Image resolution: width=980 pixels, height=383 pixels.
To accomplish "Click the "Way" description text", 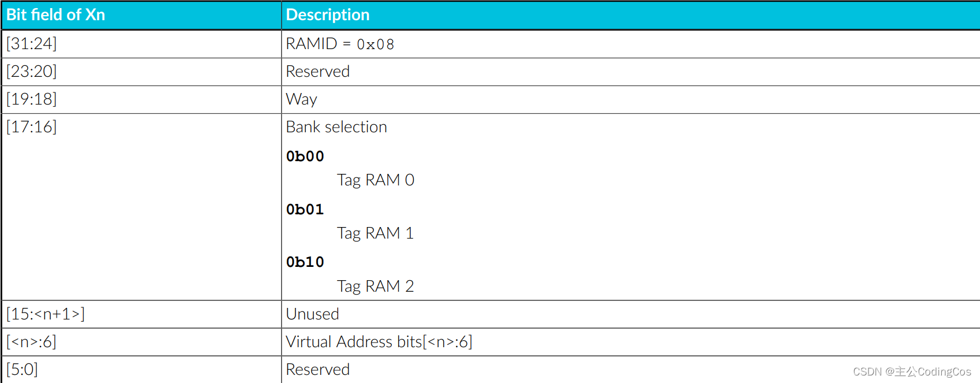I will [x=301, y=99].
